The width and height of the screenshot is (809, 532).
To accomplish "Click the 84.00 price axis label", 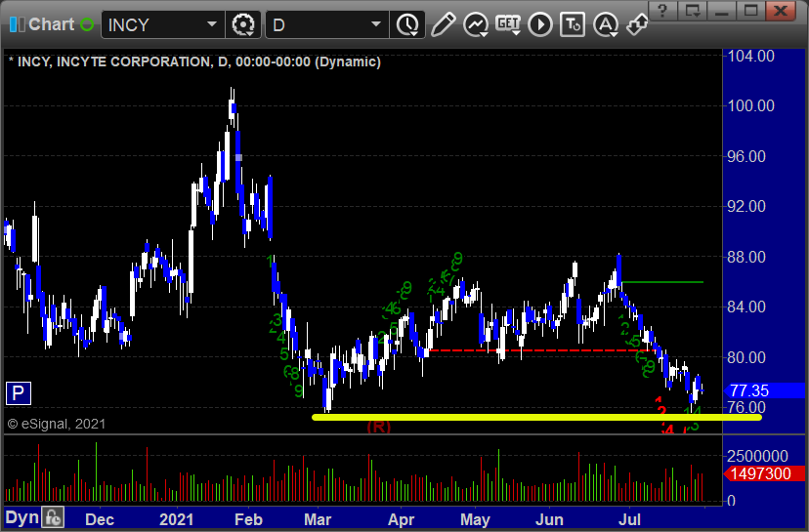I will coord(746,307).
